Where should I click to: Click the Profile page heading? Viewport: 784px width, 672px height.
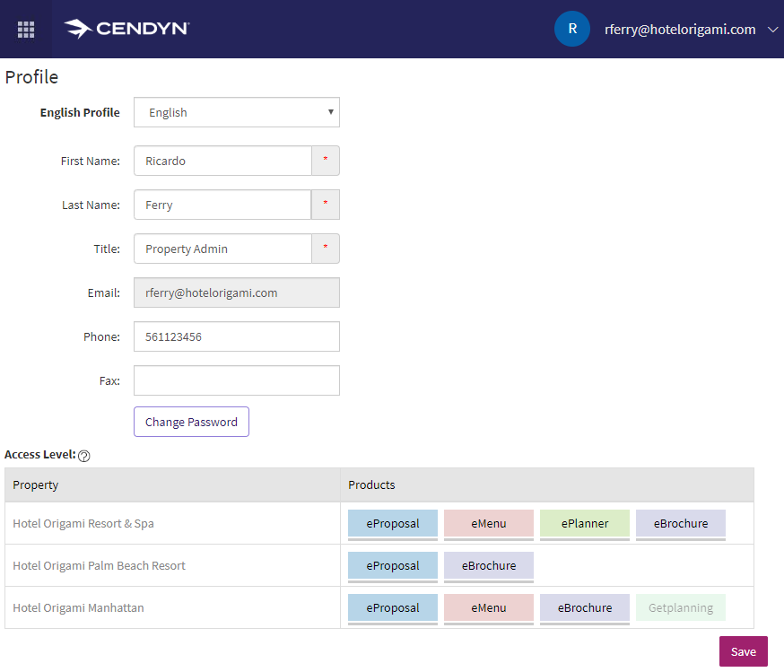coord(31,77)
